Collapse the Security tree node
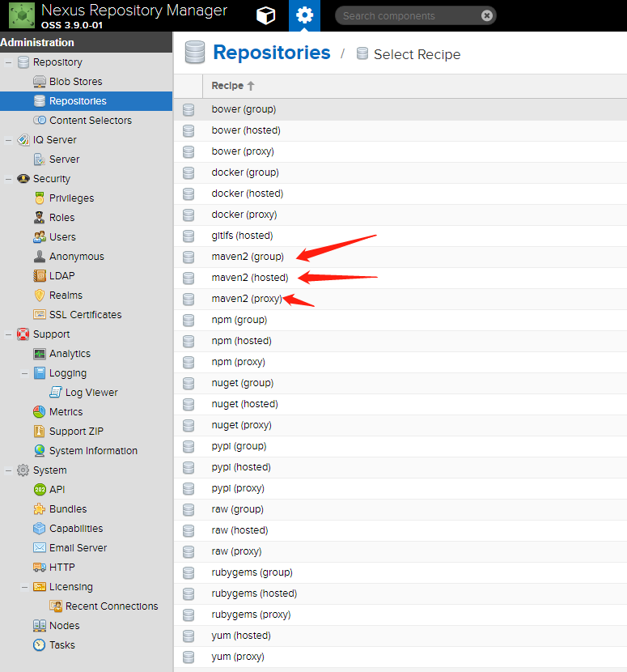Screen dimensions: 627x672 coord(8,179)
